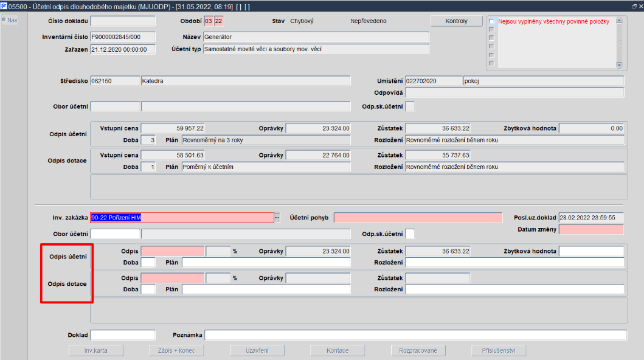Toggle second checkbox in checks list

(491, 30)
